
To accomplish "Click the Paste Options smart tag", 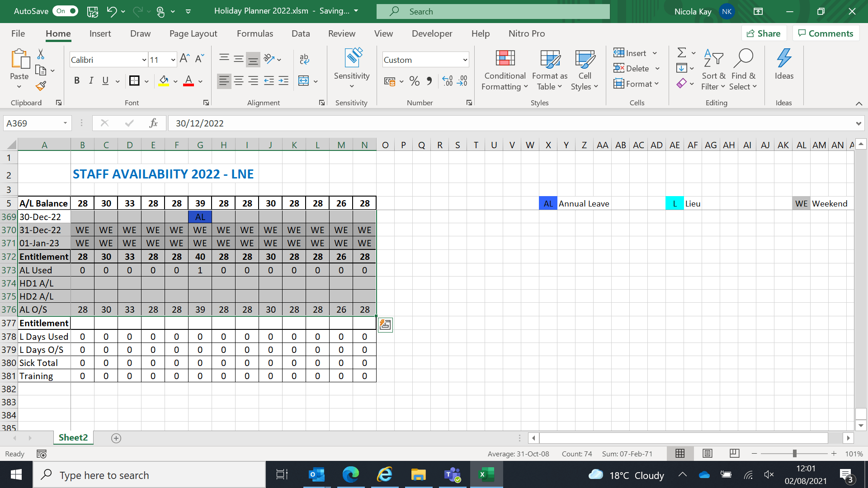I will coord(385,324).
